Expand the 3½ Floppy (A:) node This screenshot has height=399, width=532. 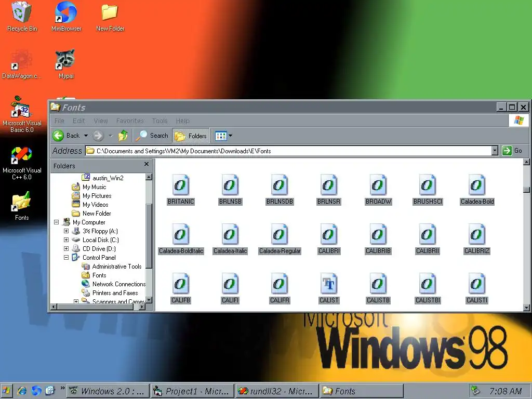click(66, 231)
